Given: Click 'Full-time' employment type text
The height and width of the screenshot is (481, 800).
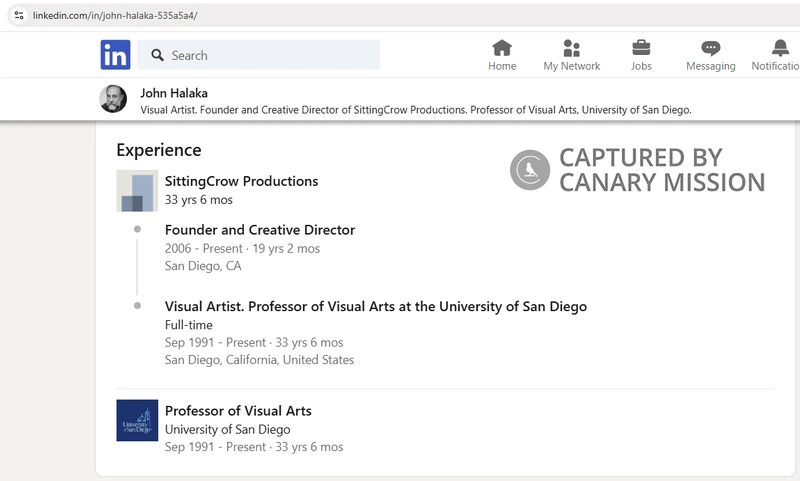Looking at the screenshot, I should click(189, 325).
